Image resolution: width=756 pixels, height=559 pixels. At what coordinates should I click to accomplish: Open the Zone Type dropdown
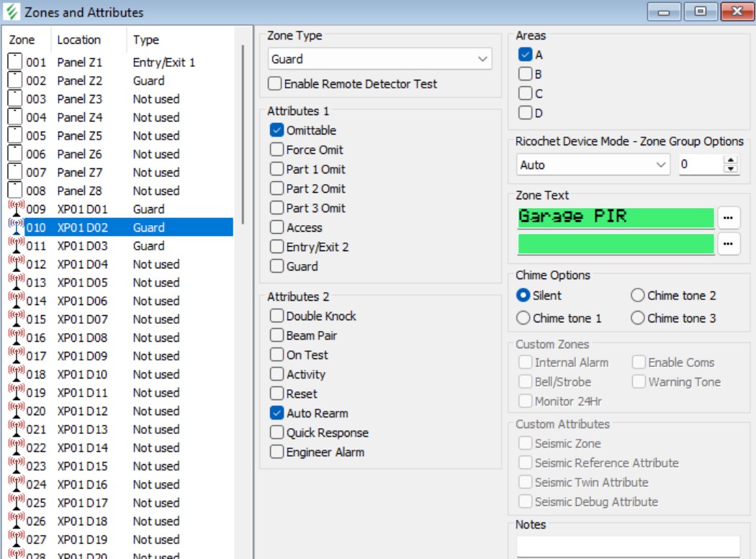(379, 59)
